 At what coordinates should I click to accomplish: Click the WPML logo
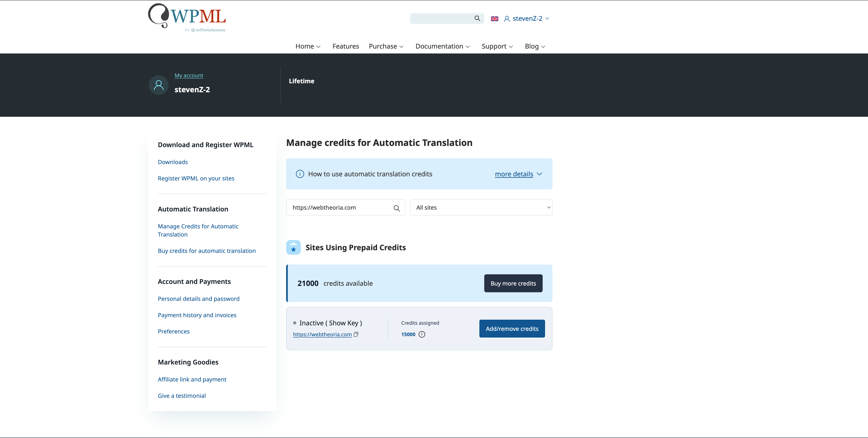tap(187, 18)
